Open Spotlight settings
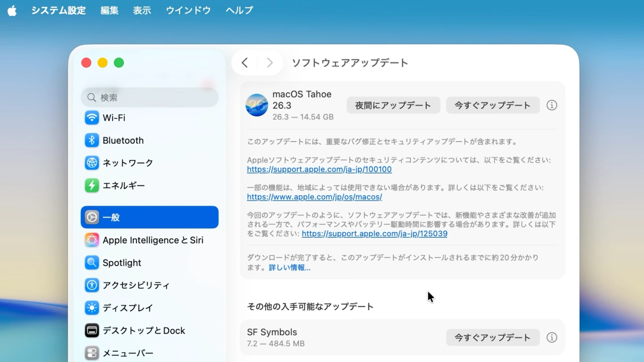Image resolution: width=644 pixels, height=362 pixels. [x=121, y=262]
